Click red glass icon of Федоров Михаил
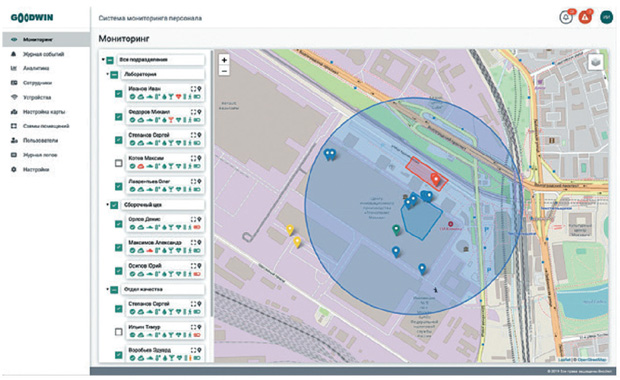This screenshot has height=380, width=620. pos(171,120)
